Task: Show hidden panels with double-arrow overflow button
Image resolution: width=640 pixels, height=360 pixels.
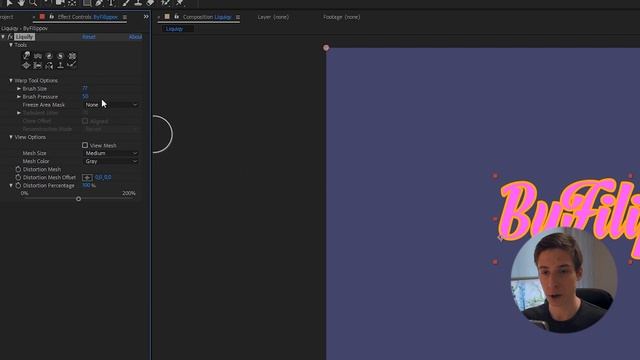Action: coord(146,17)
